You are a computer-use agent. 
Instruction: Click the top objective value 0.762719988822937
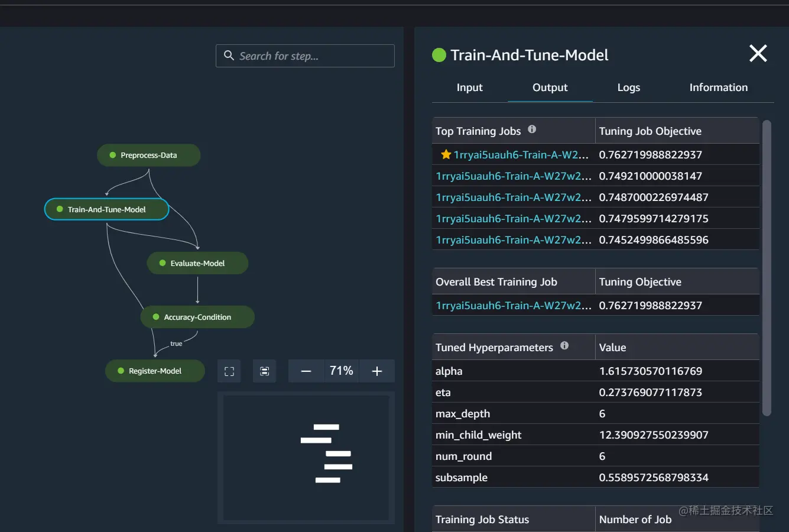651,155
